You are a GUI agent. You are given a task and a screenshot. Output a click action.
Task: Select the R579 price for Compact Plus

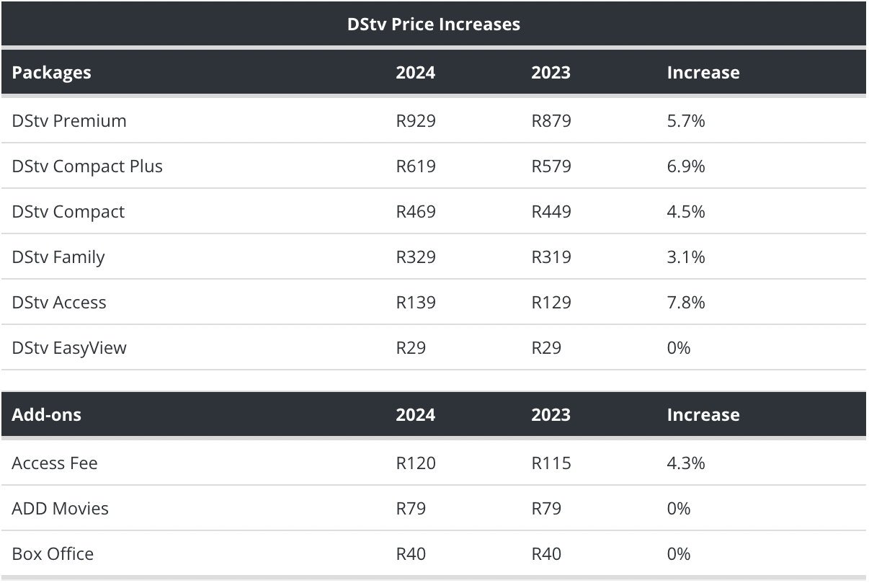(x=551, y=166)
